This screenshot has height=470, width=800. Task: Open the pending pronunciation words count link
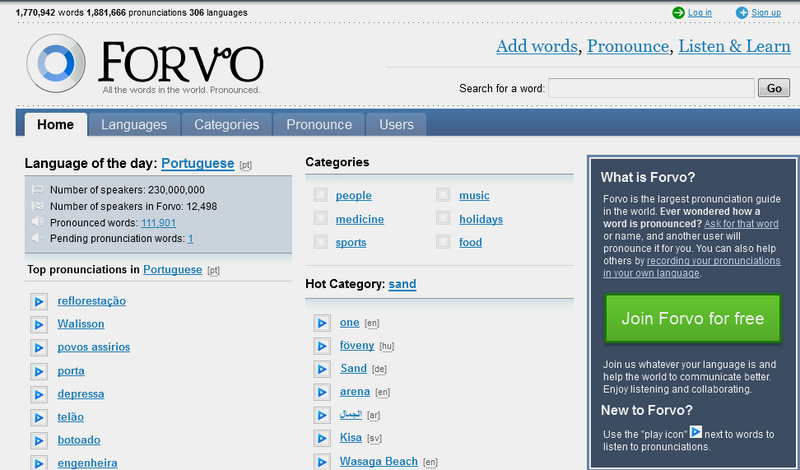pos(190,239)
